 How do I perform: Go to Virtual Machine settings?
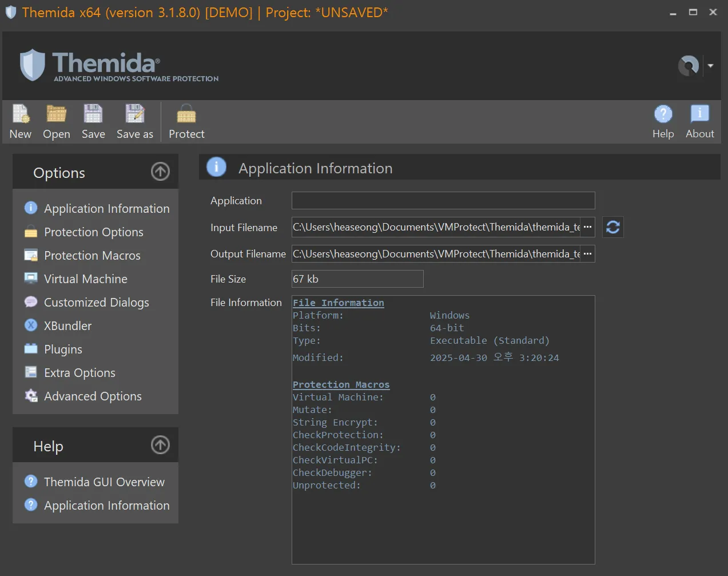tap(75, 279)
